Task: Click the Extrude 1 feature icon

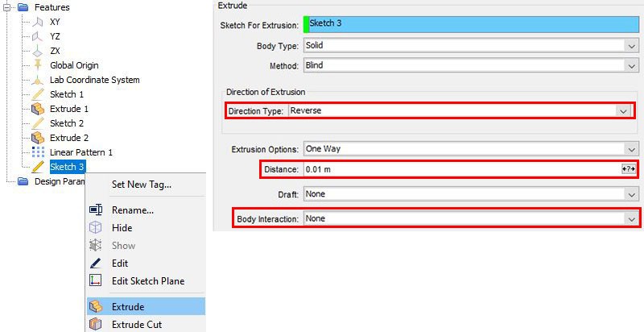Action: click(37, 109)
